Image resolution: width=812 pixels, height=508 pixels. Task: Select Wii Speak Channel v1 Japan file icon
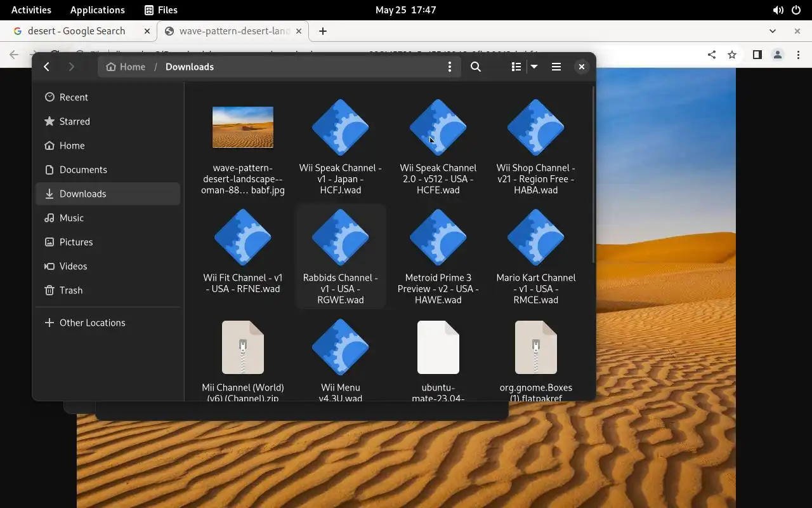point(341,127)
